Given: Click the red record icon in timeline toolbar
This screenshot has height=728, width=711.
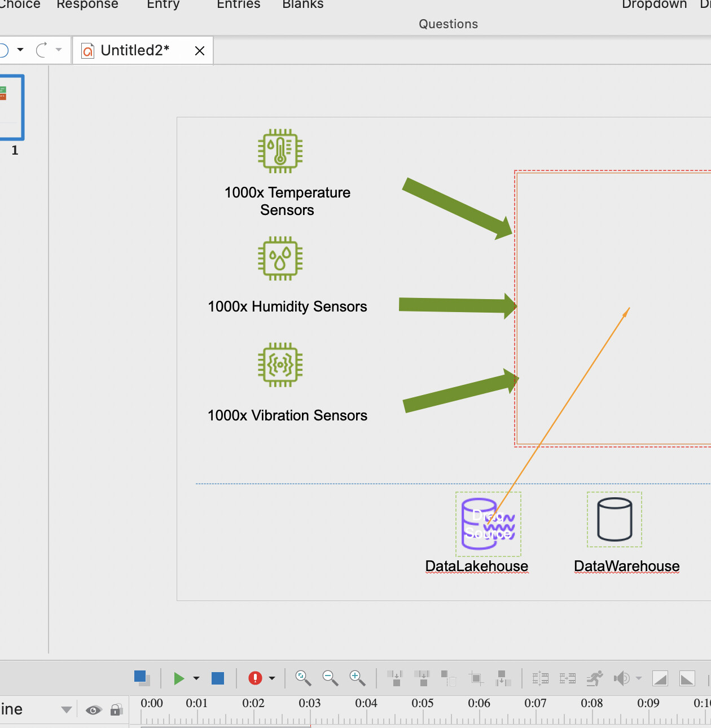Looking at the screenshot, I should tap(256, 678).
